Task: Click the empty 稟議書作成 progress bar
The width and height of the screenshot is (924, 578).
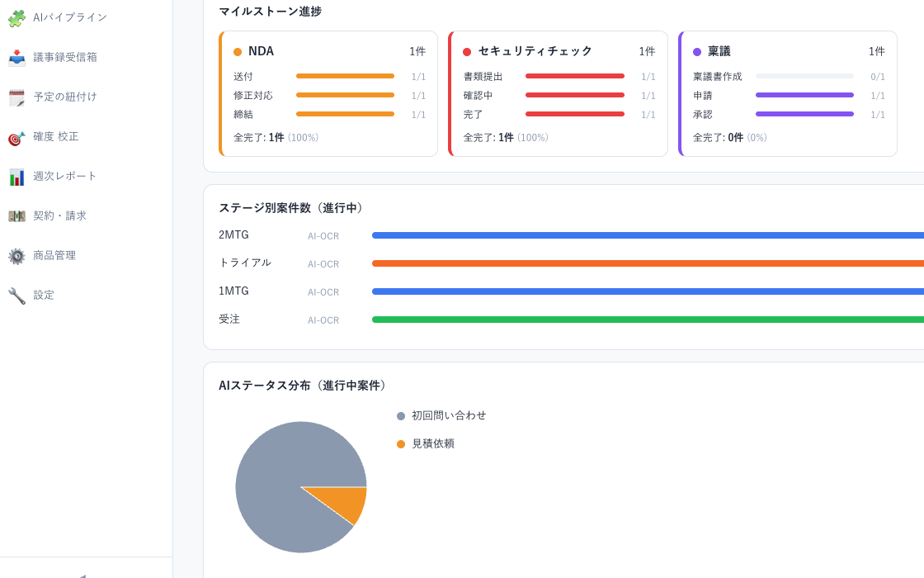Action: tap(804, 76)
